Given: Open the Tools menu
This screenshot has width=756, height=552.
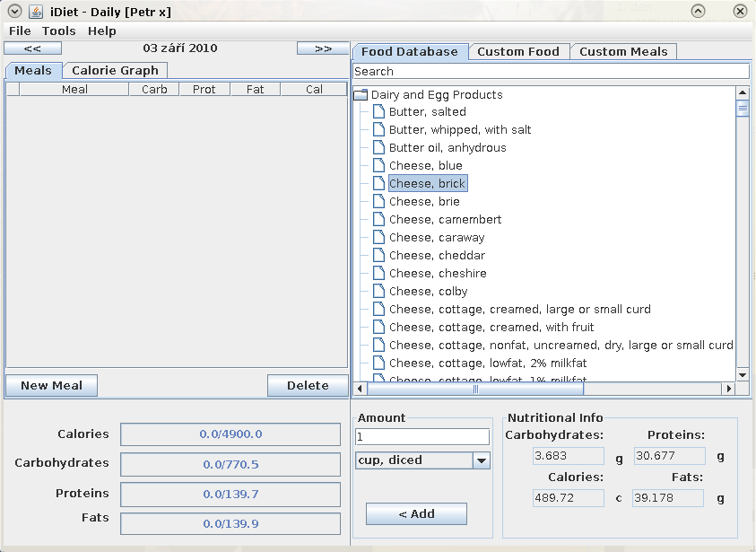Looking at the screenshot, I should (x=59, y=31).
